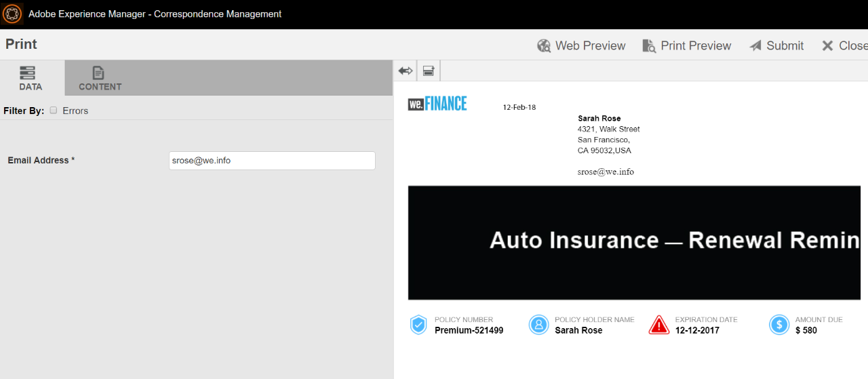Click the Auto Insurance Renewal banner
Screen dimensions: 868x379
(634, 242)
